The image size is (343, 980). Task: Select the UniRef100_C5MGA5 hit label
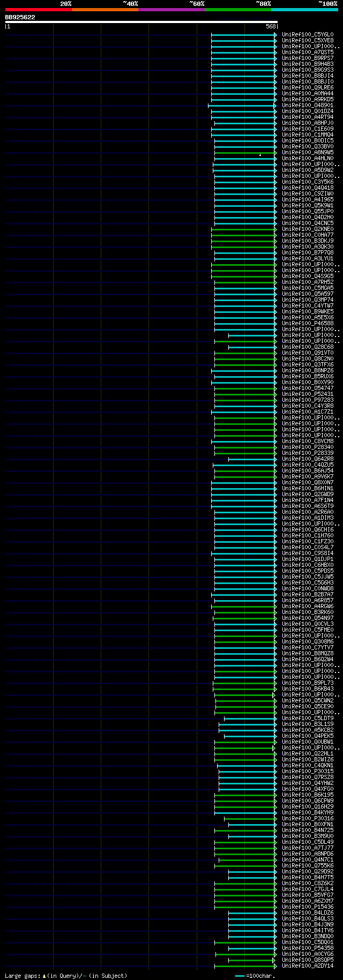pos(308,288)
